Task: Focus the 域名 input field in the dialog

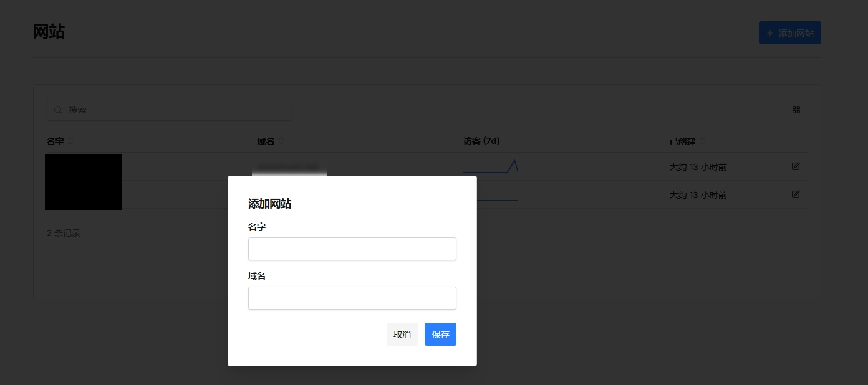Action: tap(352, 298)
